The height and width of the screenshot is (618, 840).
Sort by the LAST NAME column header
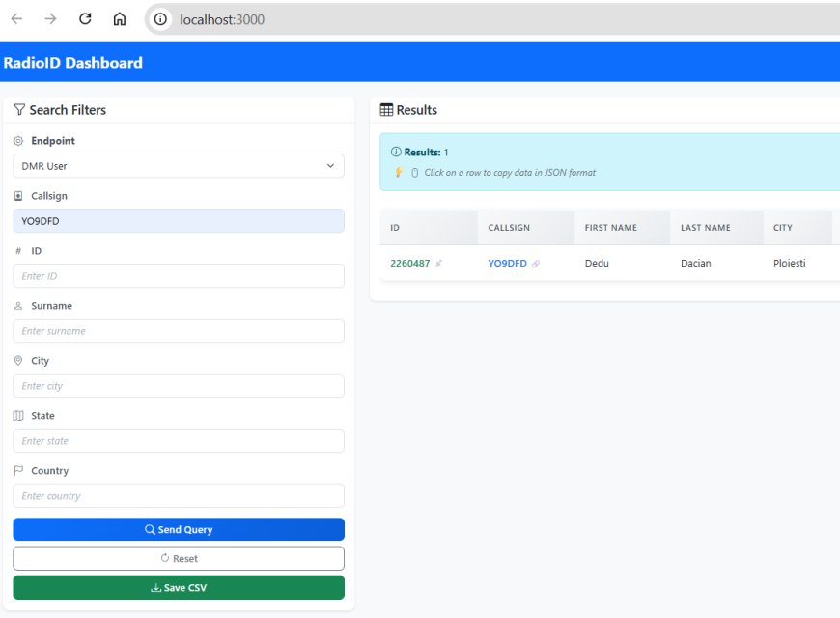[716, 228]
